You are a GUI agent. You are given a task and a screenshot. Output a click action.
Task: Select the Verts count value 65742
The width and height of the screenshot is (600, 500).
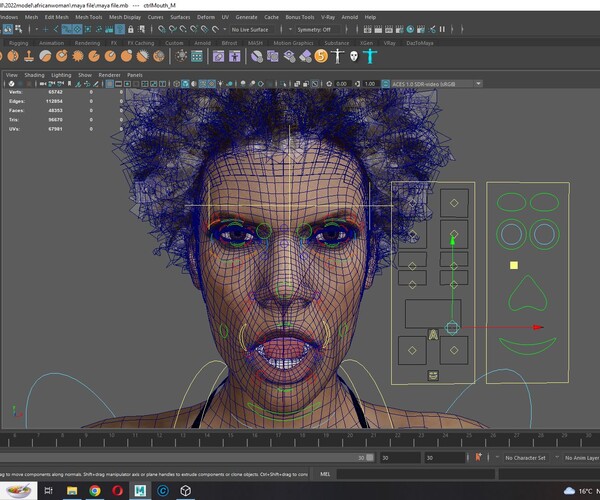pos(55,92)
